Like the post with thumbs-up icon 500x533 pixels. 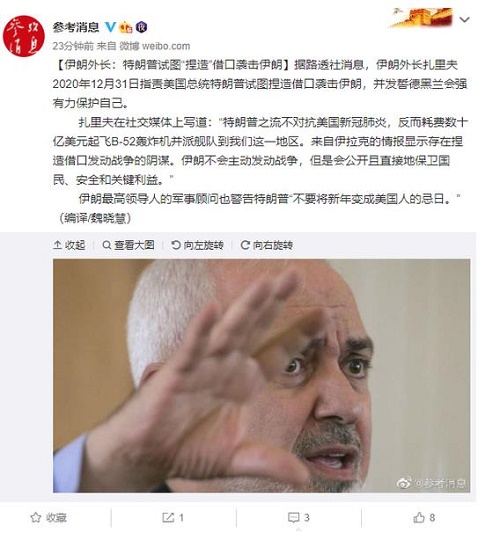(419, 517)
